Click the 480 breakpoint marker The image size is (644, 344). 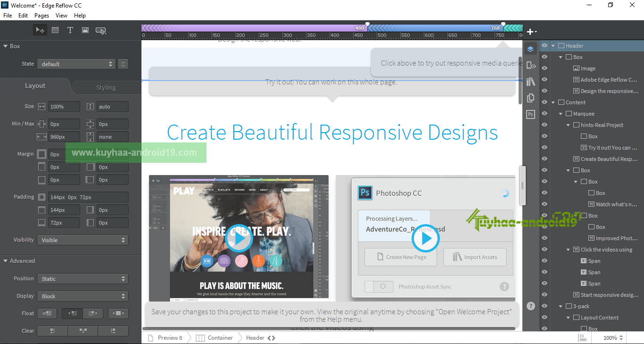pyautogui.click(x=367, y=25)
